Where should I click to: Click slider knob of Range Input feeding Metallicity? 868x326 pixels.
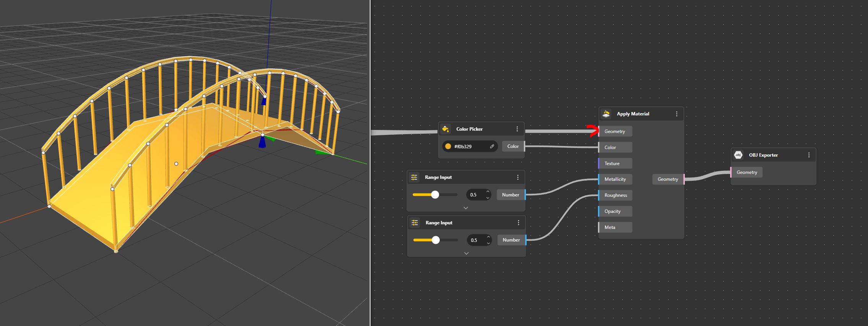coord(435,195)
